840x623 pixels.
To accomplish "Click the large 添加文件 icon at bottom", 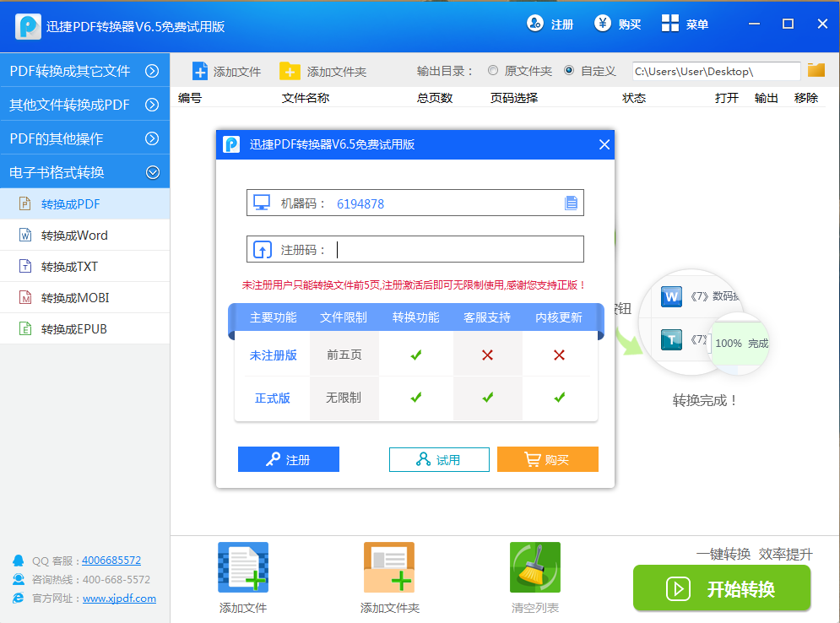I will [x=243, y=567].
